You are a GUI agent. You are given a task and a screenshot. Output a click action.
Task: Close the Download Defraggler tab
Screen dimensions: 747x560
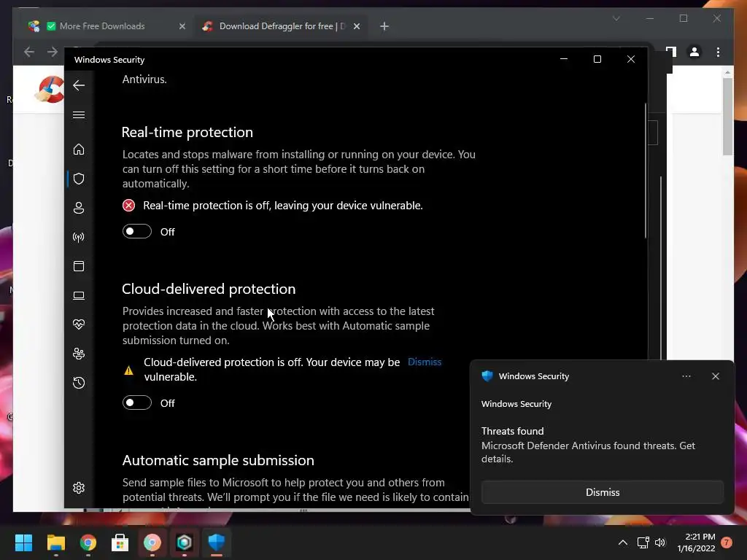click(356, 26)
